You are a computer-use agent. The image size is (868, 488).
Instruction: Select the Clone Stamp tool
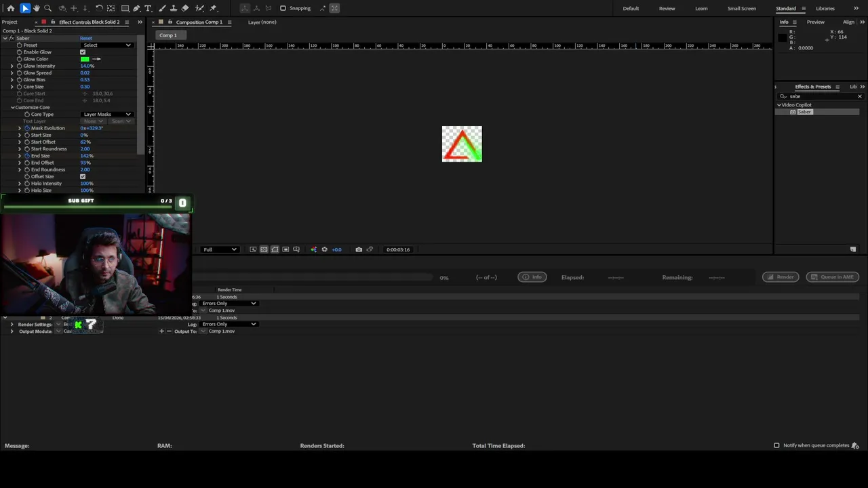pyautogui.click(x=174, y=8)
